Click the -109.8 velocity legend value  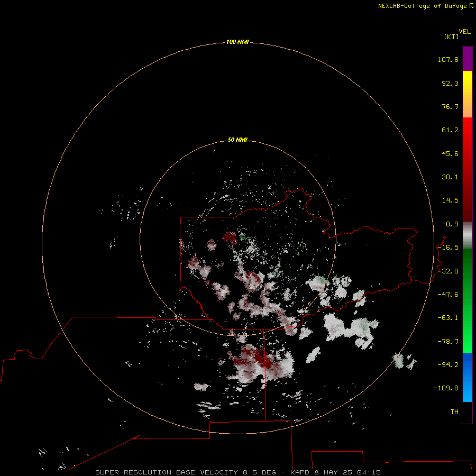(446, 388)
